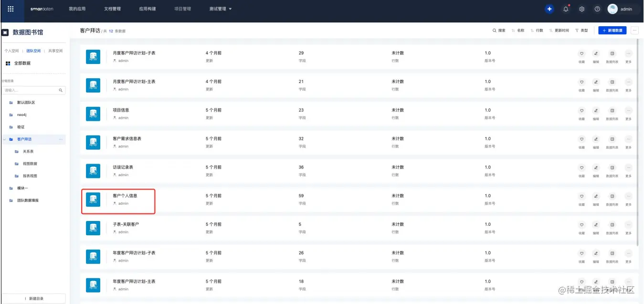Screen dimensions: 644x304
Task: Select 视图数据 subfolder
Action: coord(30,164)
